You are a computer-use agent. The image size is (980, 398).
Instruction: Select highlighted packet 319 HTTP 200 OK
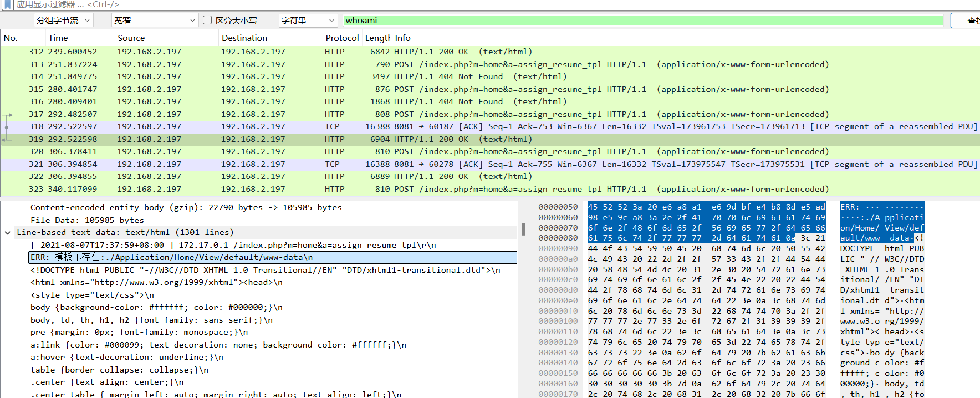pyautogui.click(x=490, y=139)
